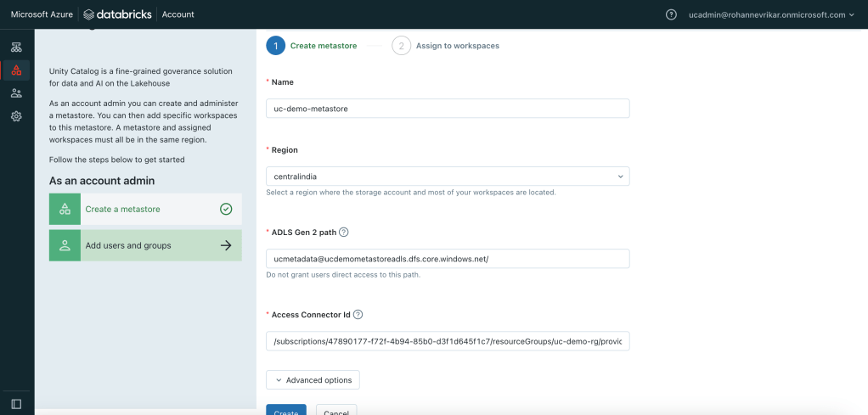Open the Settings gear in sidebar
The height and width of the screenshot is (415, 868).
[x=16, y=116]
